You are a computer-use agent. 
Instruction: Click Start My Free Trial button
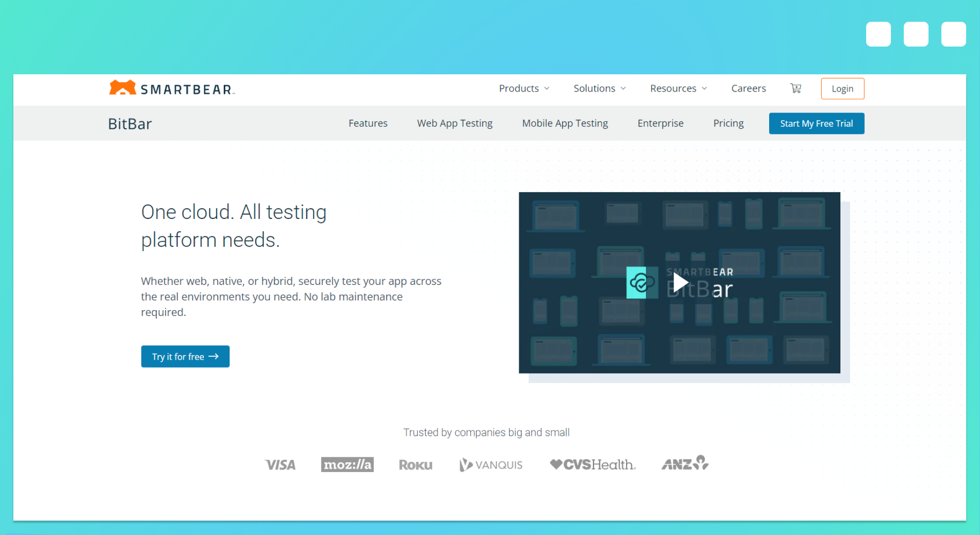816,123
